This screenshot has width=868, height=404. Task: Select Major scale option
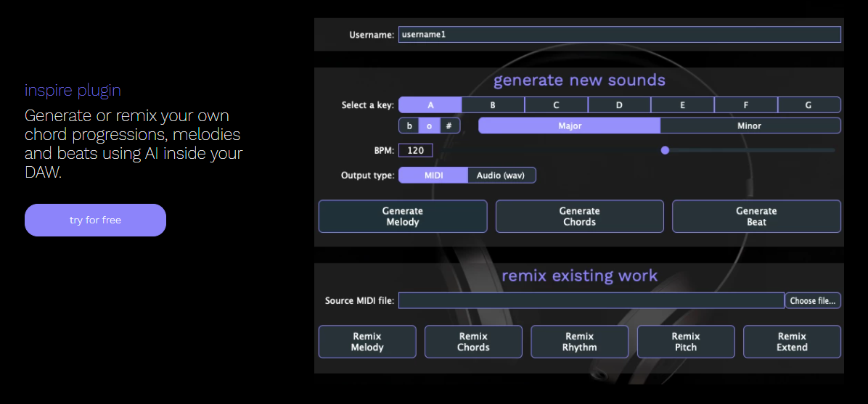[570, 125]
